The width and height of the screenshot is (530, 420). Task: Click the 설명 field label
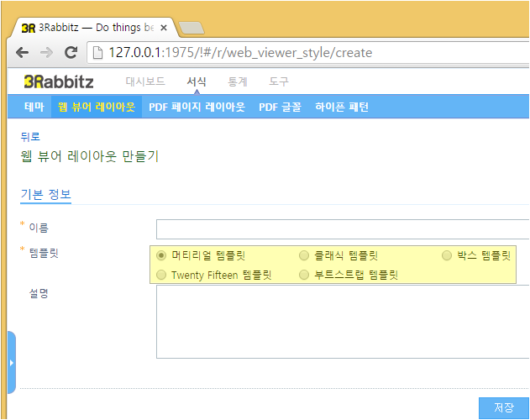[x=39, y=293]
